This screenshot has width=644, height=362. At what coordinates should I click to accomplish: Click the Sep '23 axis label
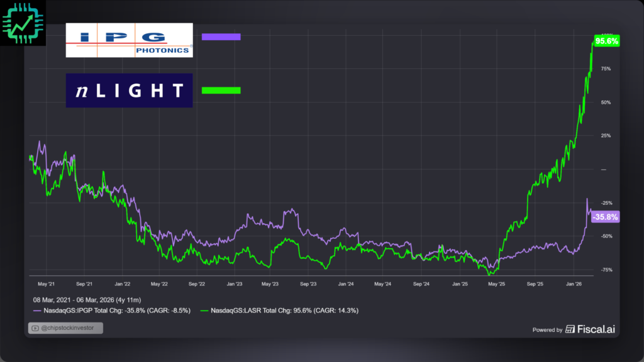point(308,284)
